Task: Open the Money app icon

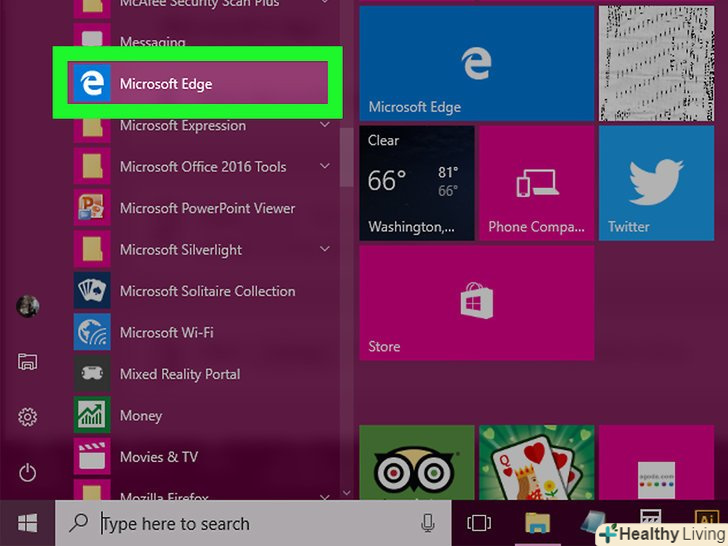Action: pyautogui.click(x=92, y=415)
